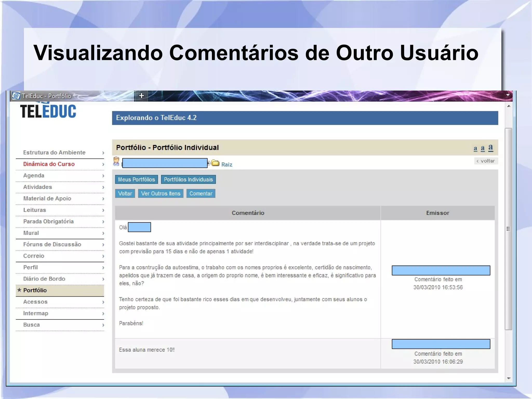The width and height of the screenshot is (532, 399).
Task: Open Estrutura do Ambiente menu item
Action: coord(54,152)
